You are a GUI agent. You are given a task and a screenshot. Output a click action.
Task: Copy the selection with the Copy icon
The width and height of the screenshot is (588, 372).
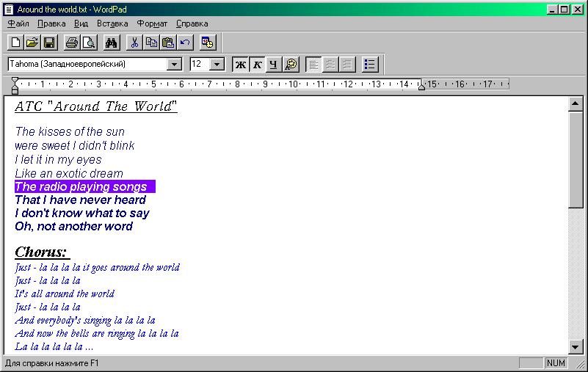(151, 43)
